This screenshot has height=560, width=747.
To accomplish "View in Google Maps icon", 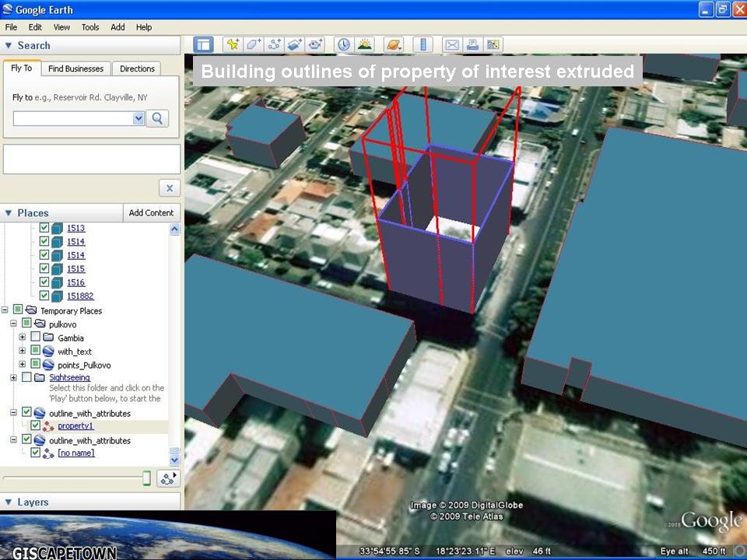I will coord(493,45).
